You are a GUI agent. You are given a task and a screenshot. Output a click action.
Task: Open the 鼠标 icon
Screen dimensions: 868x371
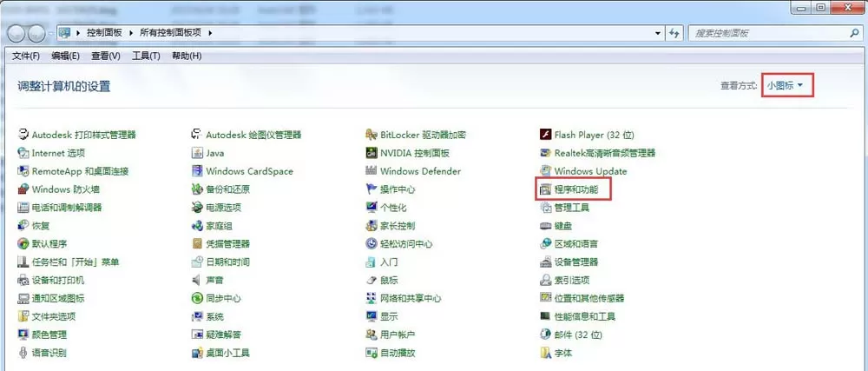(x=371, y=280)
